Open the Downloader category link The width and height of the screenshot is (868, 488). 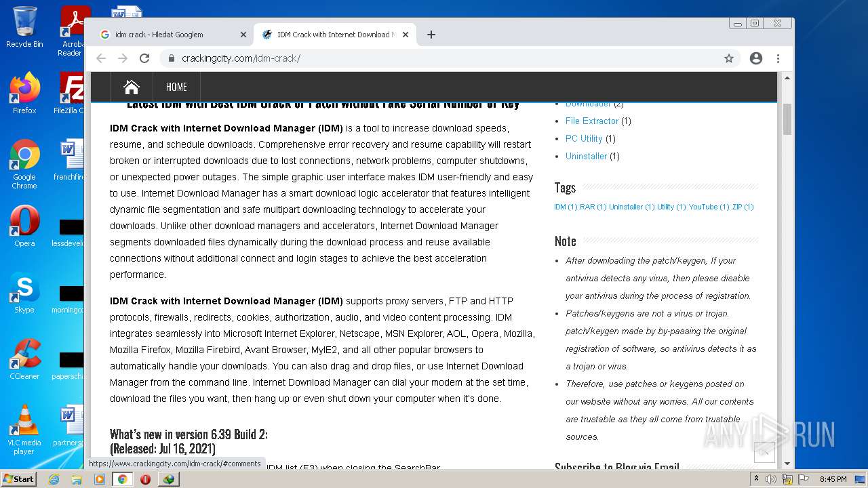click(x=588, y=104)
